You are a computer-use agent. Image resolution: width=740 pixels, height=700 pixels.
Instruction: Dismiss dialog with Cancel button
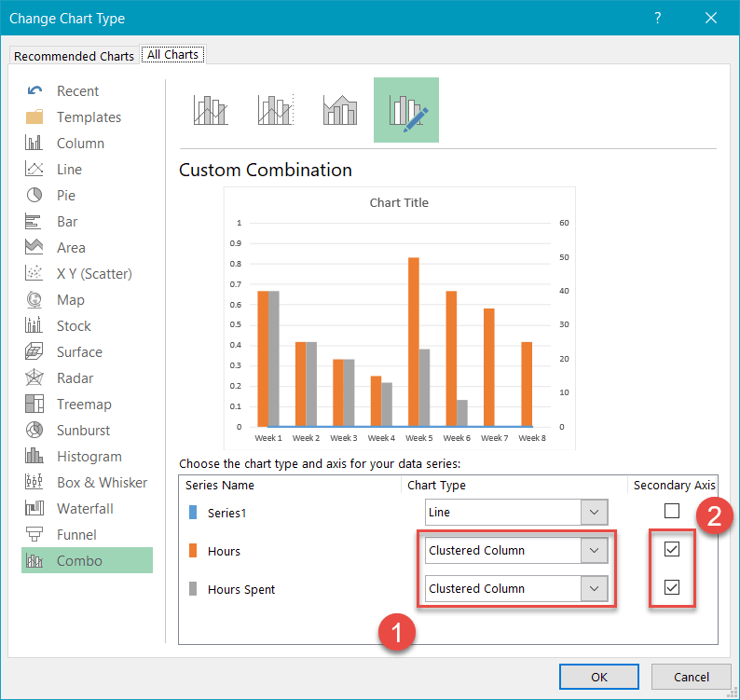[x=691, y=677]
